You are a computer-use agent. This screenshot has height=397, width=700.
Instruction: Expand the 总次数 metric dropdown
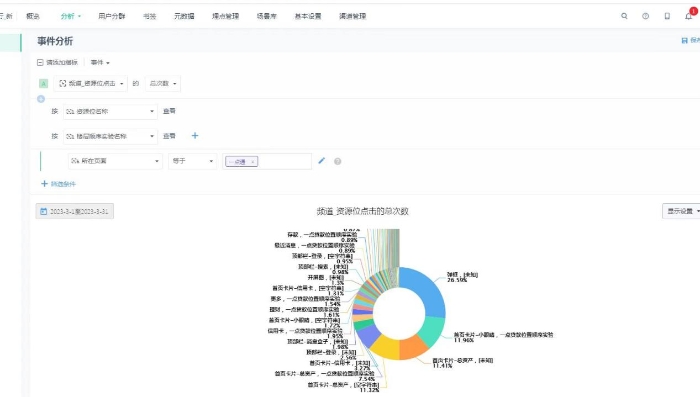tap(163, 84)
